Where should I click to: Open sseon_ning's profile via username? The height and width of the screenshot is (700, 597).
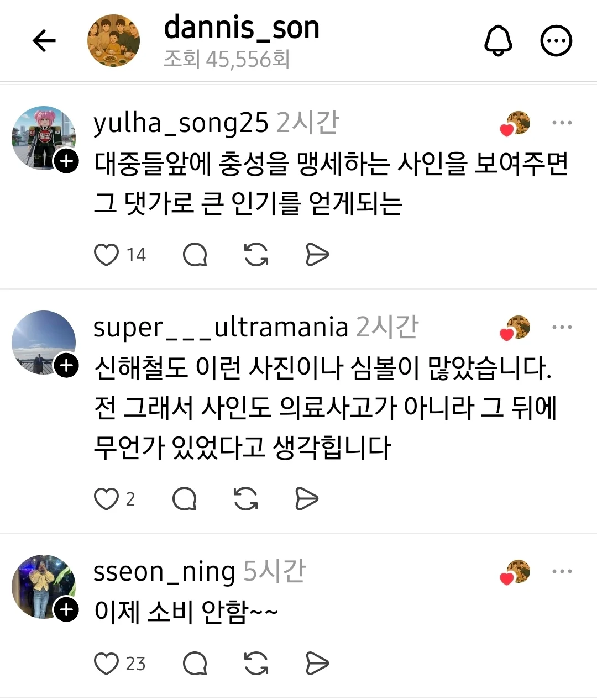164,572
